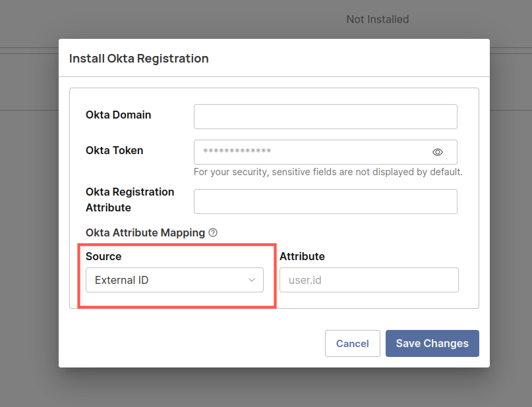Click the Attribute field showing user.id placeholder

tap(369, 280)
